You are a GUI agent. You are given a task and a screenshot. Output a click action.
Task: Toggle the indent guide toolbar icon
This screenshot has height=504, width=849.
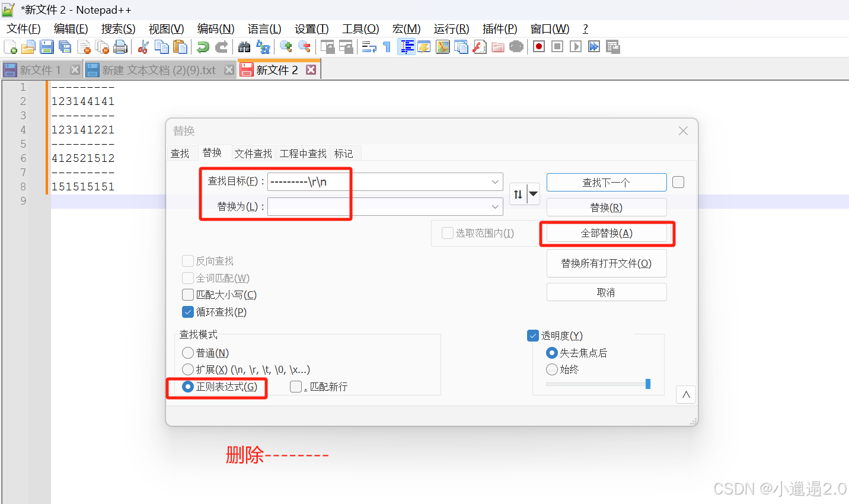pos(406,47)
